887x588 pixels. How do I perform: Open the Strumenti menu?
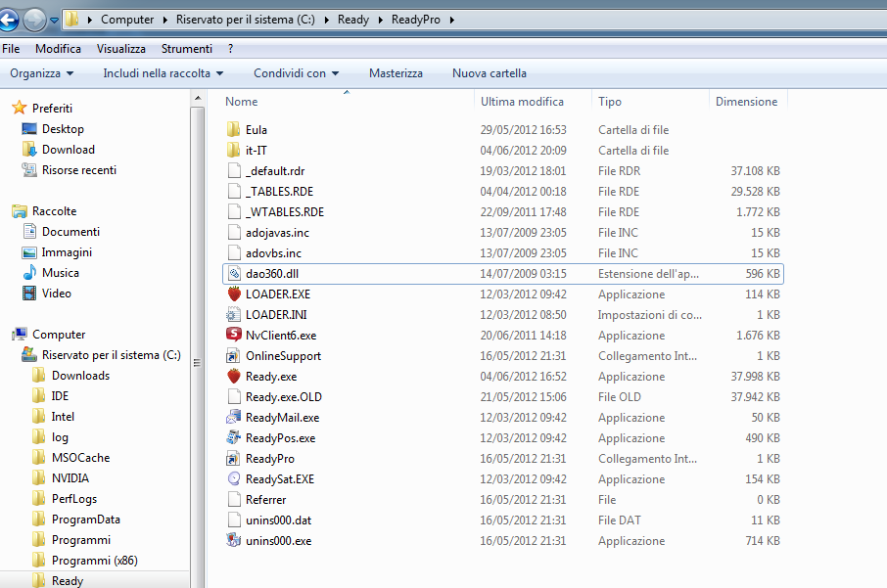(x=187, y=49)
